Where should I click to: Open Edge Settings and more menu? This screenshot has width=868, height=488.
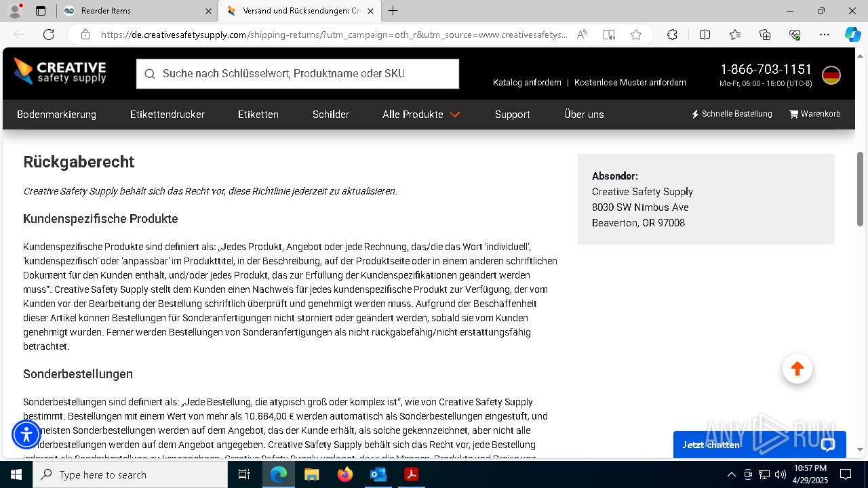pos(825,35)
